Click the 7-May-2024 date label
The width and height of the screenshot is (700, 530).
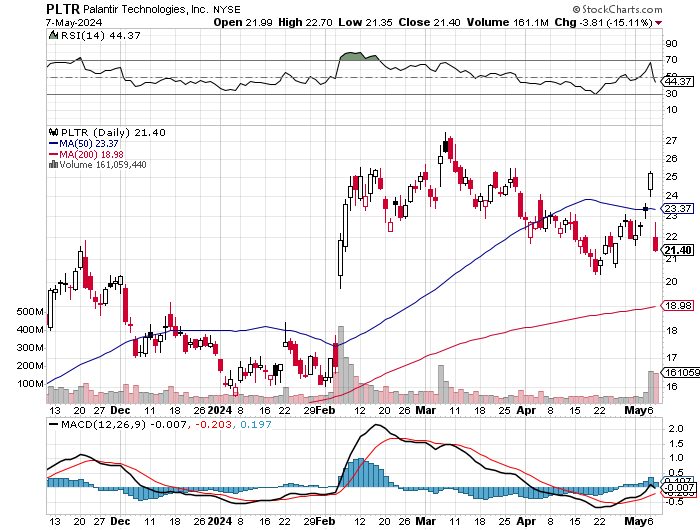(x=74, y=22)
